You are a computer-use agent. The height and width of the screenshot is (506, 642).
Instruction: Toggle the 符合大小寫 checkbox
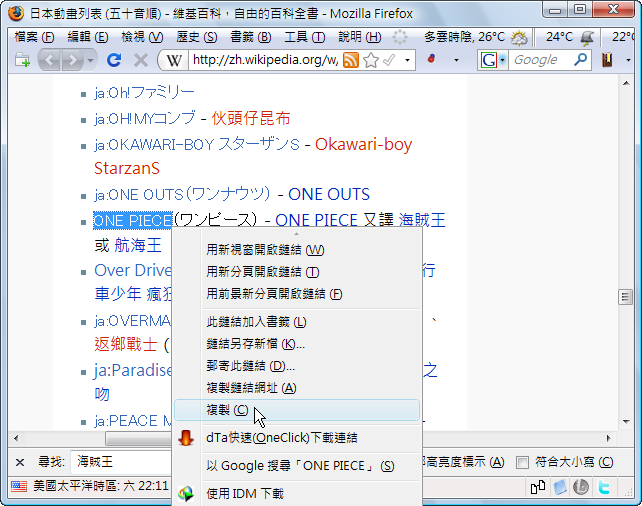[522, 463]
